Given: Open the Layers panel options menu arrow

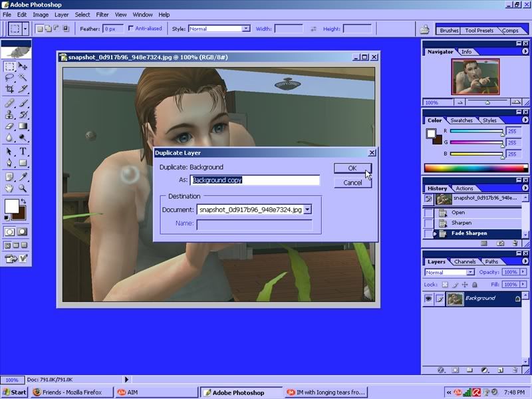Looking at the screenshot, I should point(525,261).
